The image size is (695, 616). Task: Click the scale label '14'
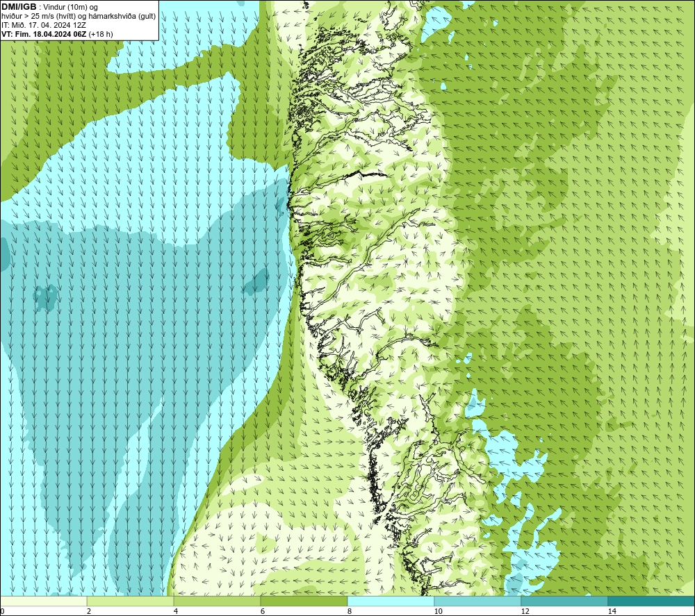point(612,611)
